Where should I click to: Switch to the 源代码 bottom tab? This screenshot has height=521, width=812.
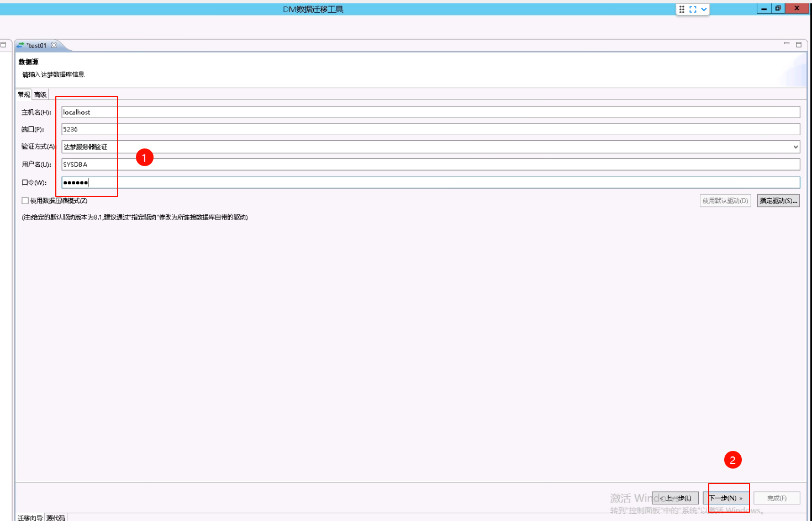click(x=56, y=518)
